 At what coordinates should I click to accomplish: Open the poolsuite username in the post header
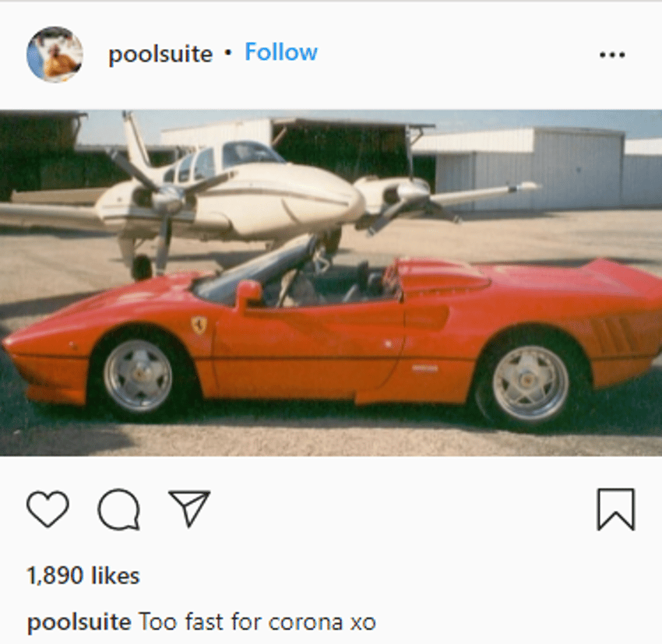point(160,54)
